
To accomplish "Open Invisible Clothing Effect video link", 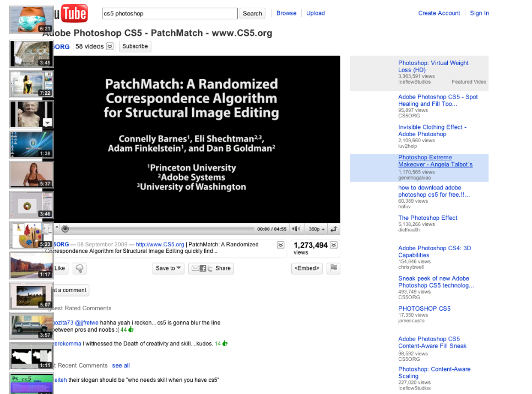I will [x=432, y=130].
